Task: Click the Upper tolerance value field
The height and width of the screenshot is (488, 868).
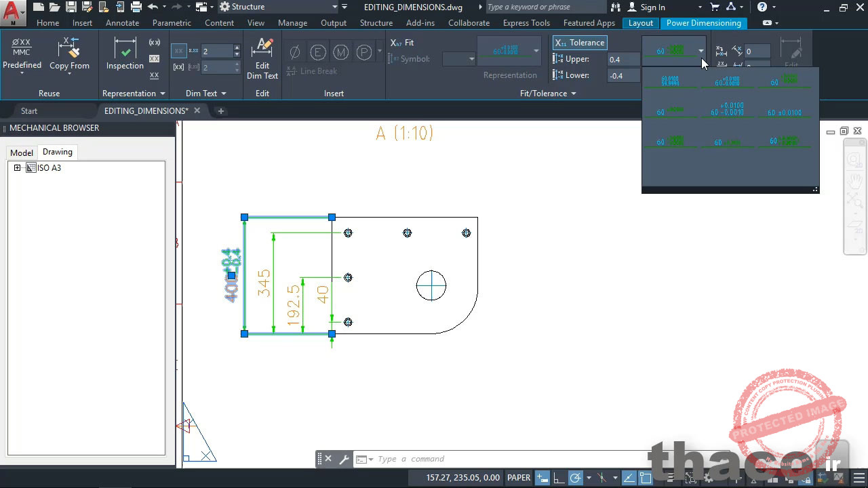Action: [623, 60]
